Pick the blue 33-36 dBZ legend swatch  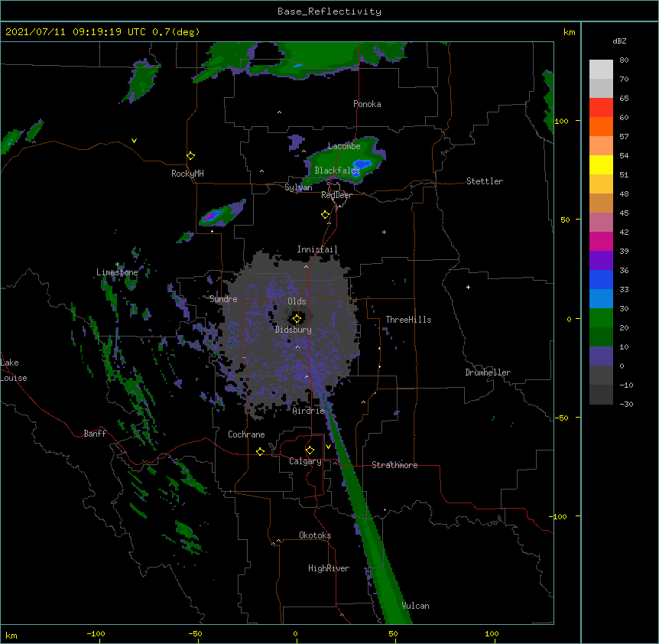(x=601, y=279)
